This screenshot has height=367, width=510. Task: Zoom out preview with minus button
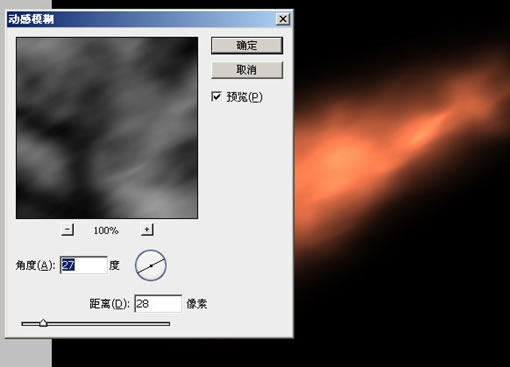point(68,230)
